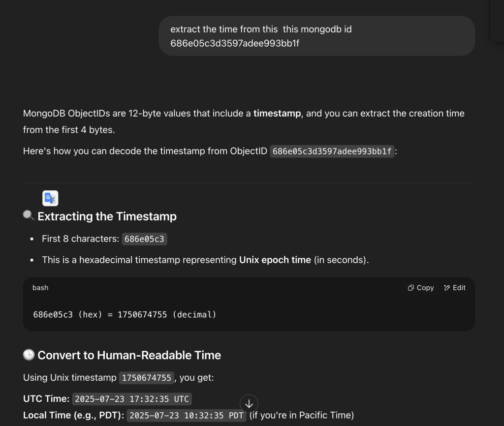The width and height of the screenshot is (504, 426).
Task: Click the hex-to-decimal line inside the code block
Action: coord(125,314)
